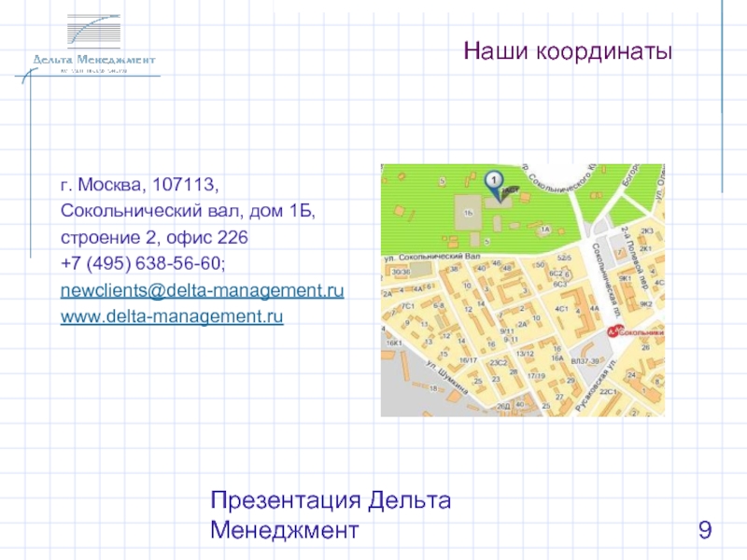Select map pin marker number 1
747x560 pixels.
495,180
